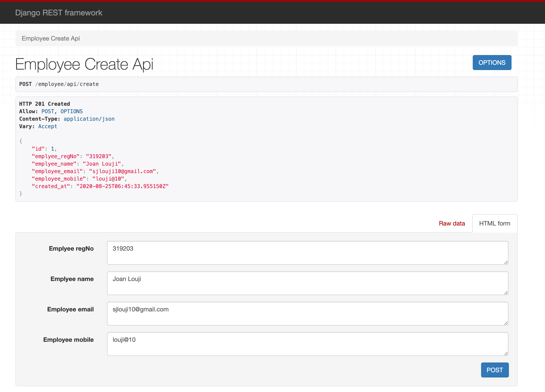Click the Django REST framework header title
Image resolution: width=545 pixels, height=392 pixels.
pyautogui.click(x=59, y=13)
